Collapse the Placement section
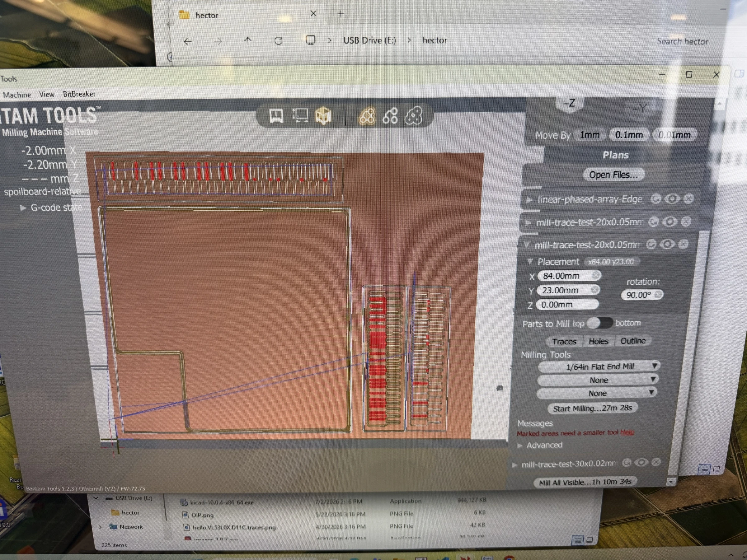The height and width of the screenshot is (560, 747). (x=530, y=262)
